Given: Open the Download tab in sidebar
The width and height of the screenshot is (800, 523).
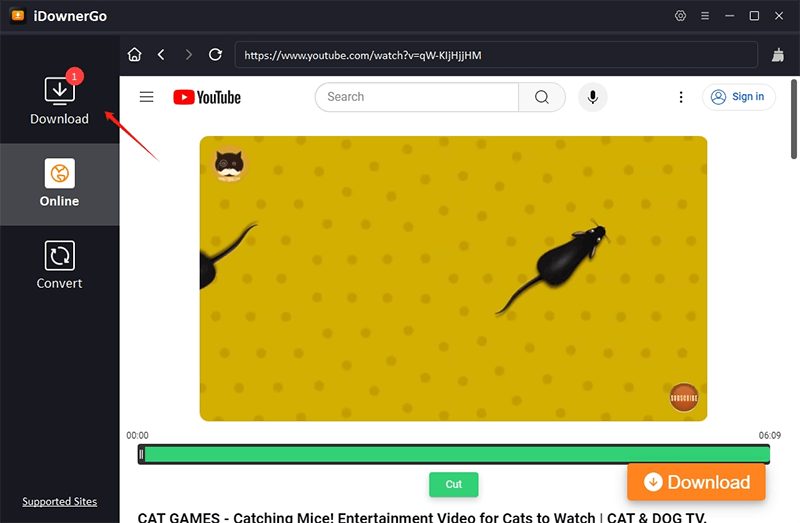Looking at the screenshot, I should pyautogui.click(x=59, y=100).
